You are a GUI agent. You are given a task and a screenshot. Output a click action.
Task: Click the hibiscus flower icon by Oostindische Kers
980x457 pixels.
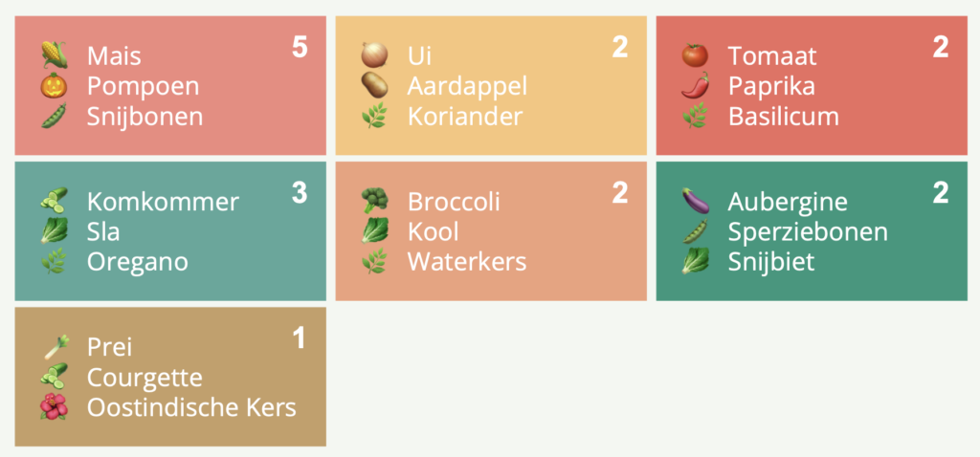(x=54, y=406)
